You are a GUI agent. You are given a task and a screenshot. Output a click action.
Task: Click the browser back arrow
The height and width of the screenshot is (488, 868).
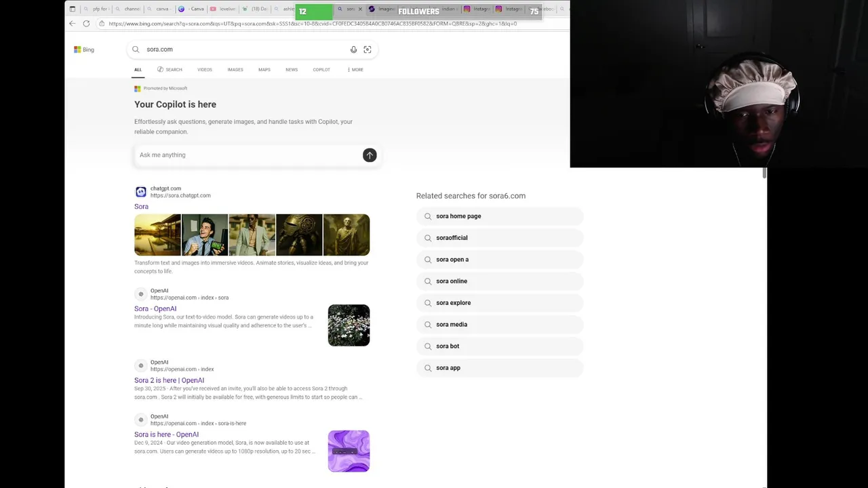pos(72,24)
